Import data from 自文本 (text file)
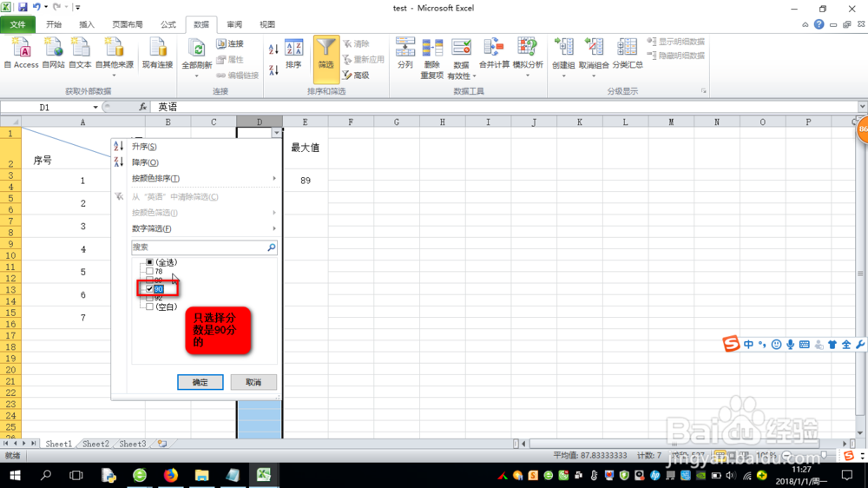The width and height of the screenshot is (868, 488). (x=80, y=53)
